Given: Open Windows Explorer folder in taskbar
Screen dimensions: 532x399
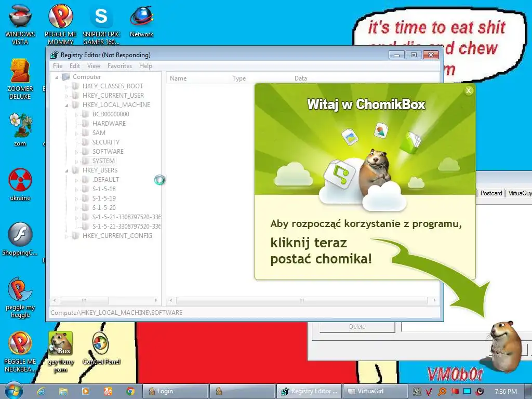Looking at the screenshot, I should point(63,391).
